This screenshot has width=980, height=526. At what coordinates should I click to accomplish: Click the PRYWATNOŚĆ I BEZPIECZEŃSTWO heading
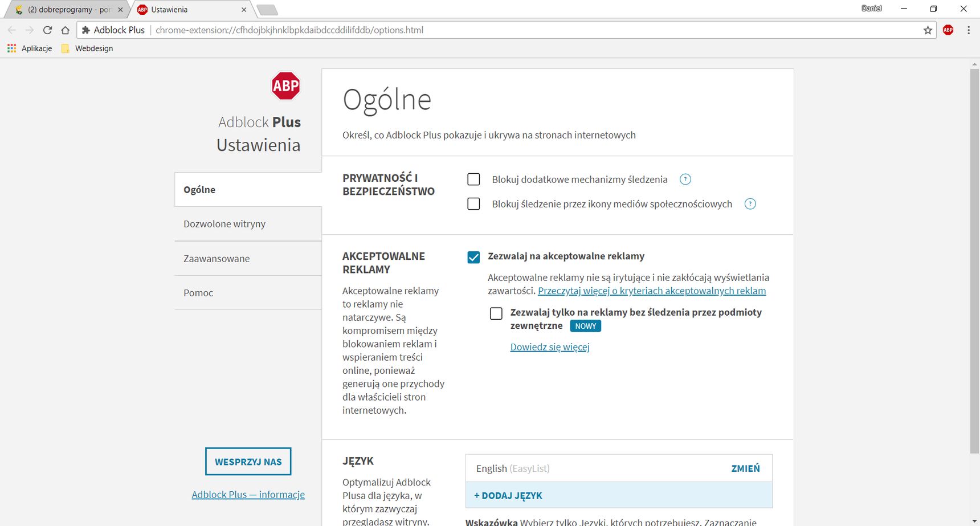pyautogui.click(x=389, y=185)
